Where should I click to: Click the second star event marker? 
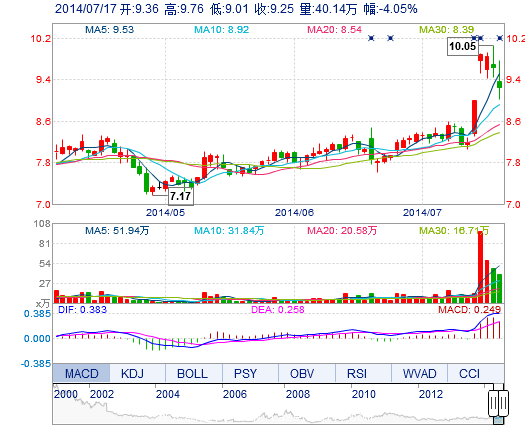pos(390,38)
